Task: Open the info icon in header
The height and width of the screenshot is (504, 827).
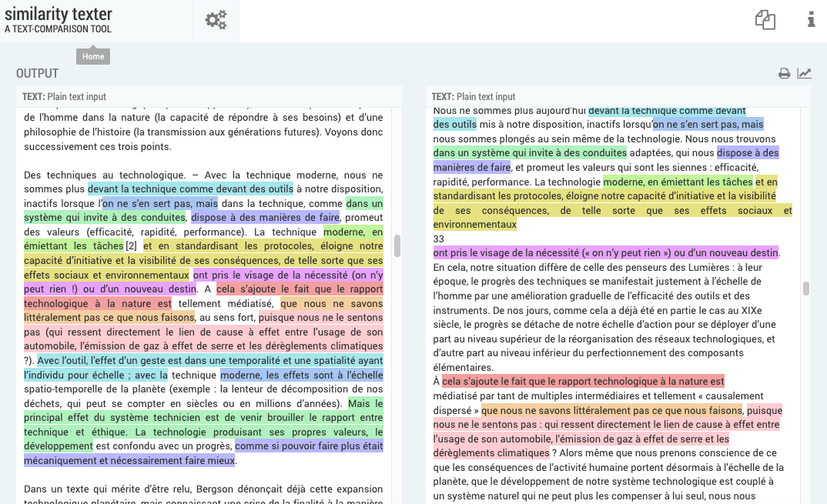Action: tap(811, 20)
